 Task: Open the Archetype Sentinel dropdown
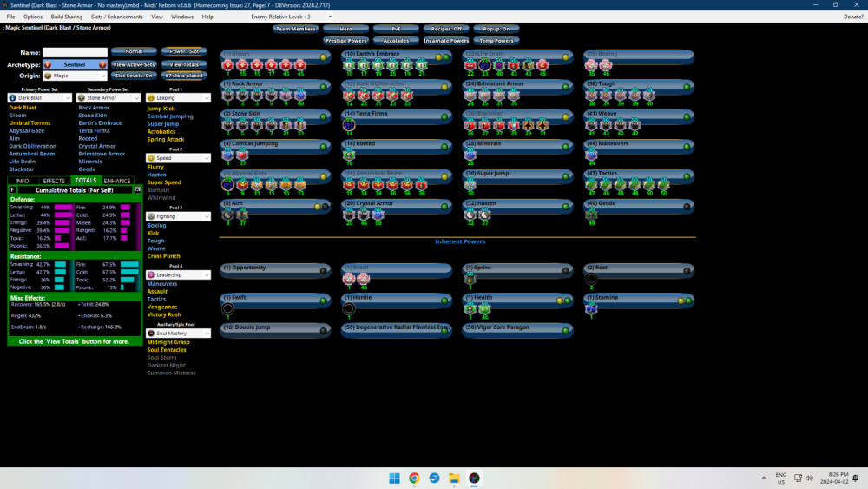pos(75,65)
